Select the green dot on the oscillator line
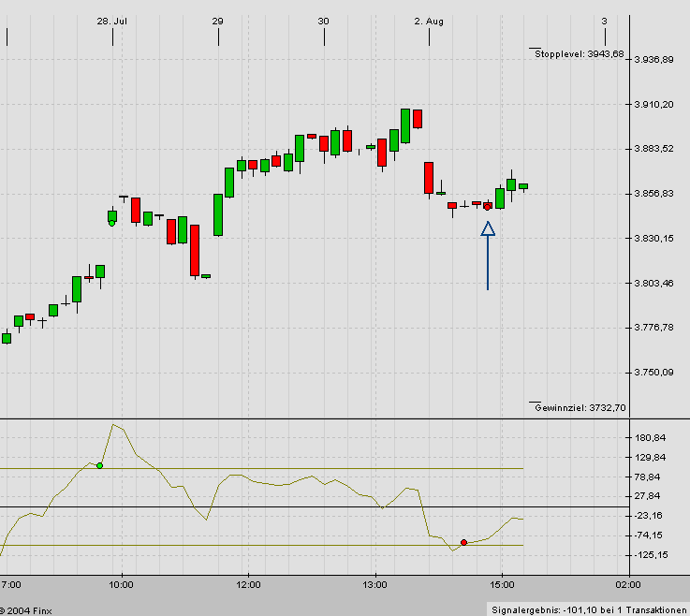This screenshot has width=690, height=616. [x=100, y=465]
